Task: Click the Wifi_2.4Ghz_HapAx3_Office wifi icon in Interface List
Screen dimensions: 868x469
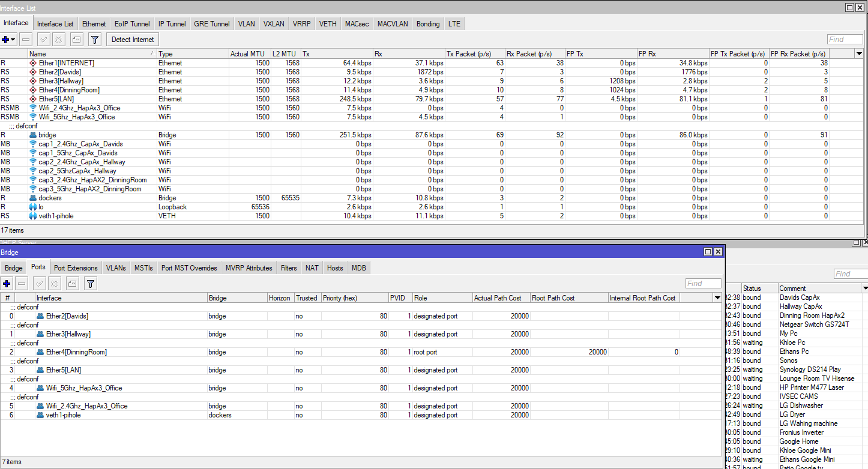Action: pyautogui.click(x=33, y=108)
